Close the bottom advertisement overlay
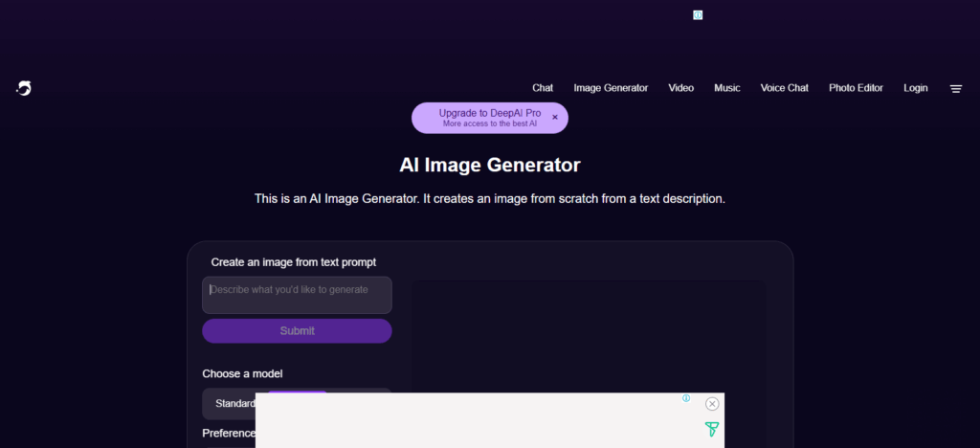This screenshot has width=980, height=448. tap(712, 404)
